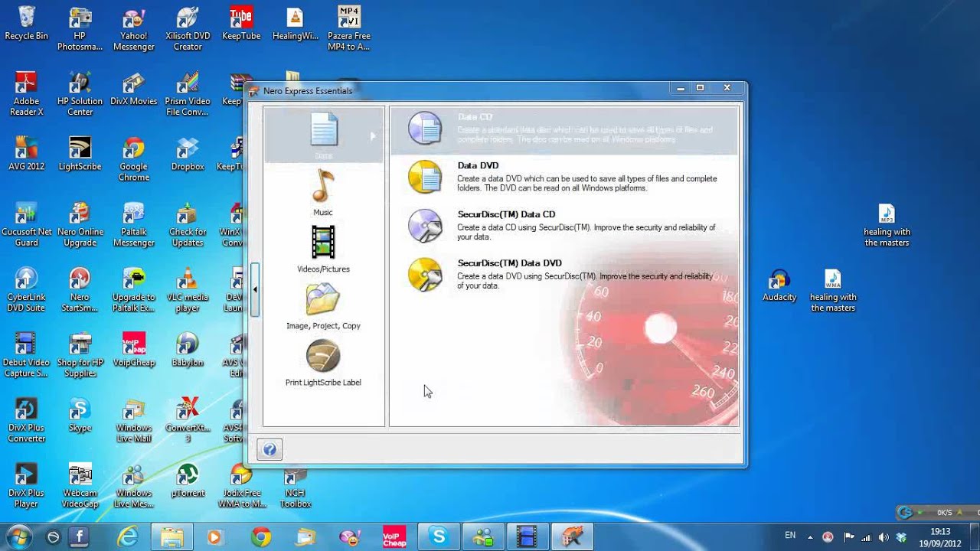Viewport: 980px width, 551px height.
Task: Choose the Data DVD project option
Action: [x=563, y=177]
